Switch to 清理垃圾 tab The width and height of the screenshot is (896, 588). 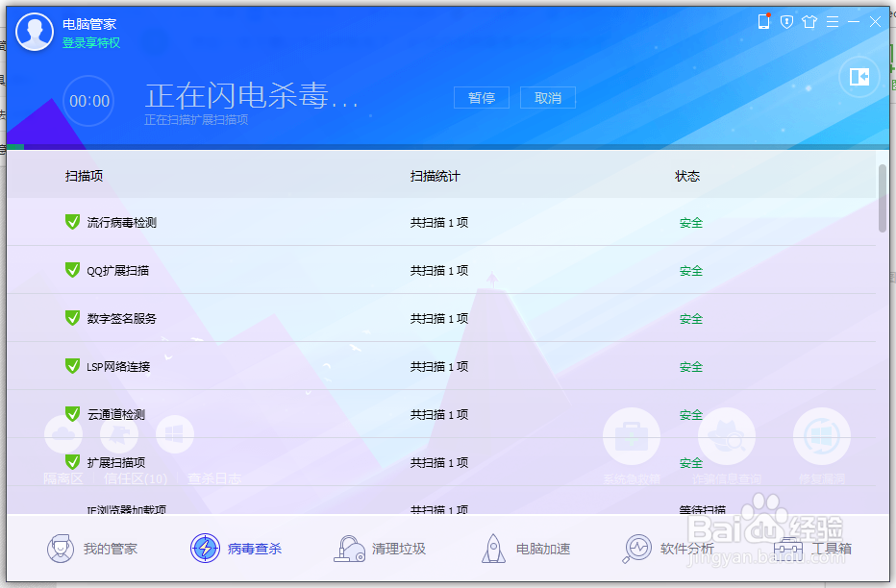(399, 549)
